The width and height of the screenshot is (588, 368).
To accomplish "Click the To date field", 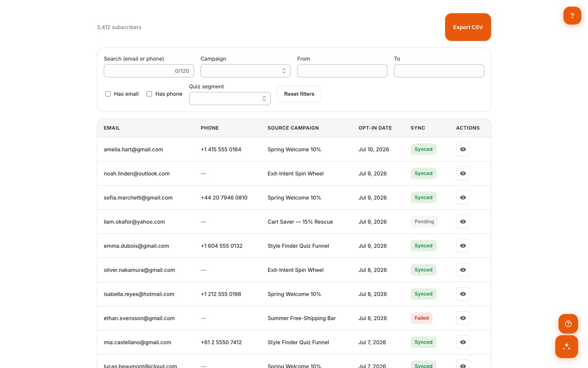I will pyautogui.click(x=439, y=71).
